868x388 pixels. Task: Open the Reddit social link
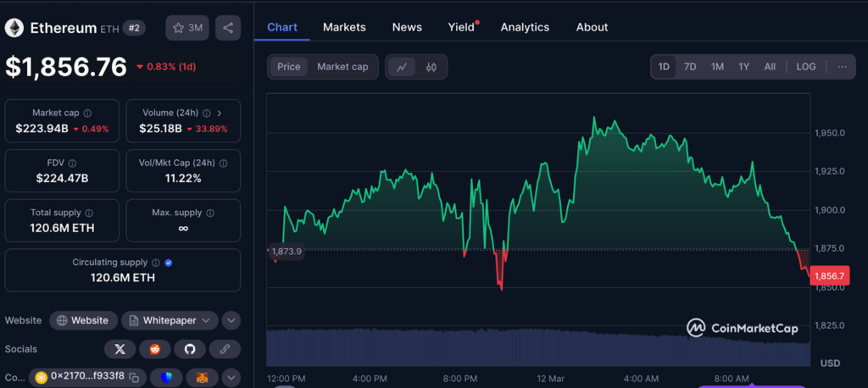coord(154,349)
